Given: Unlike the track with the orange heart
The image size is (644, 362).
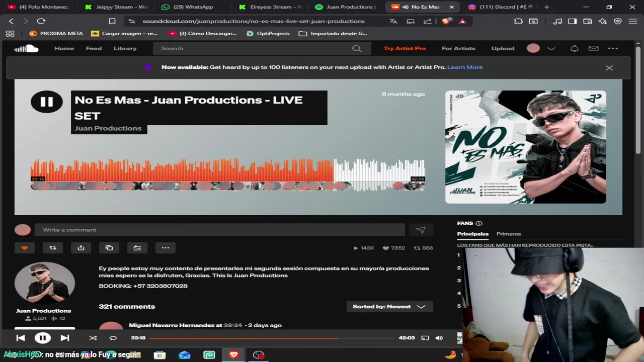Looking at the screenshot, I should click(x=25, y=248).
